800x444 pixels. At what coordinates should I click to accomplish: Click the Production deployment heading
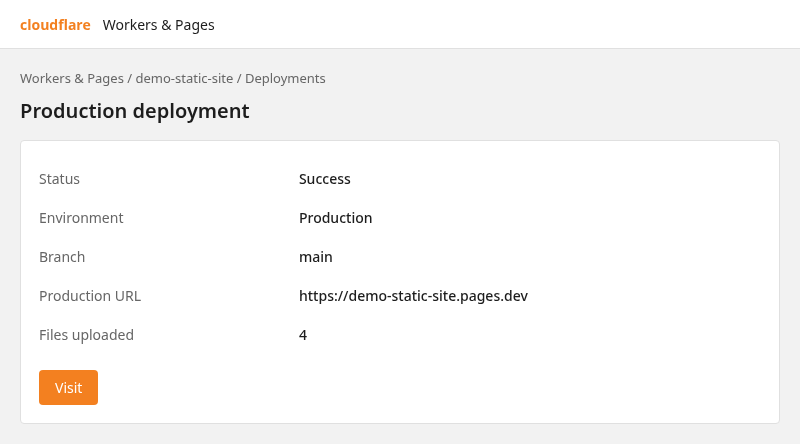point(135,111)
